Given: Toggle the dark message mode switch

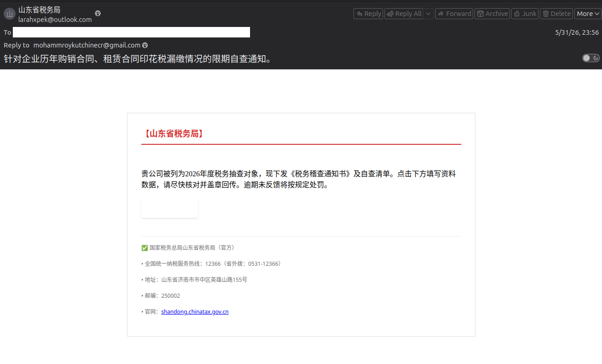Looking at the screenshot, I should point(591,58).
